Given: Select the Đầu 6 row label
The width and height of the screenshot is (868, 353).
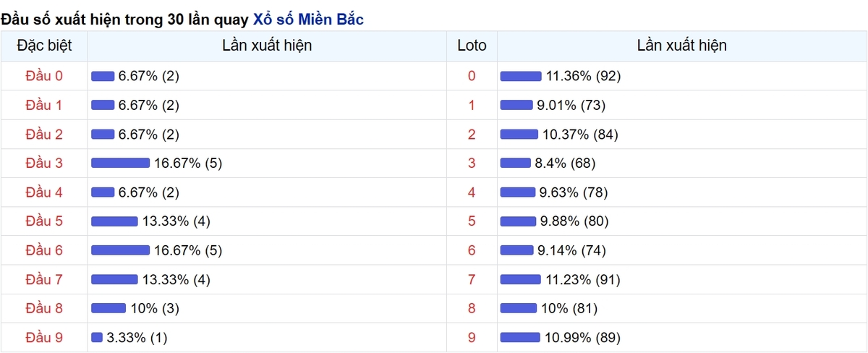Looking at the screenshot, I should click(44, 250).
